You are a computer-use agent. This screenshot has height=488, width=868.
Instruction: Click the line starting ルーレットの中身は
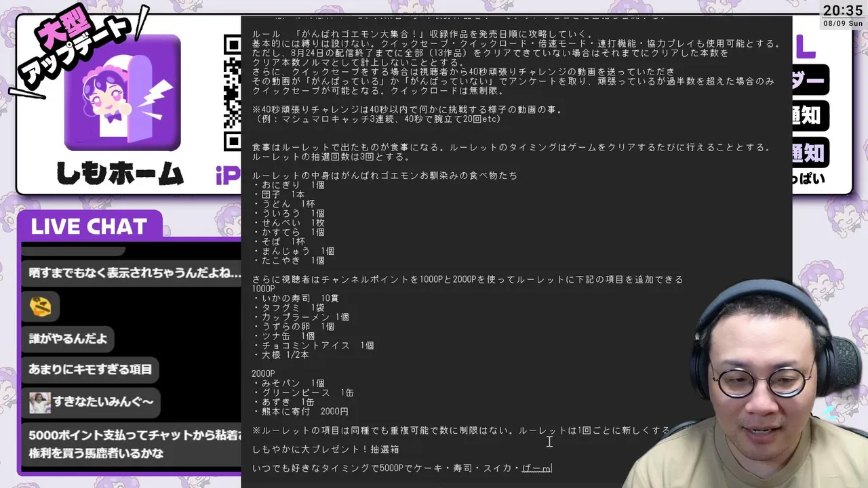[x=384, y=176]
